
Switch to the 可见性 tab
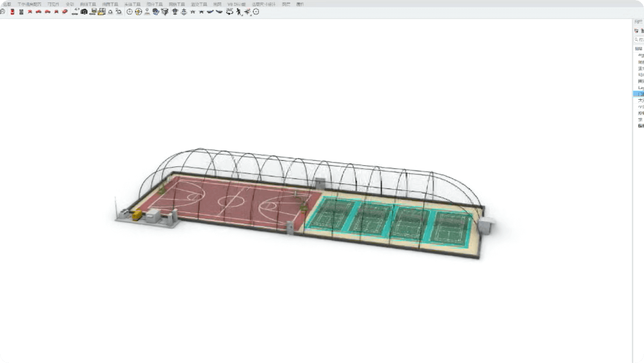click(53, 4)
